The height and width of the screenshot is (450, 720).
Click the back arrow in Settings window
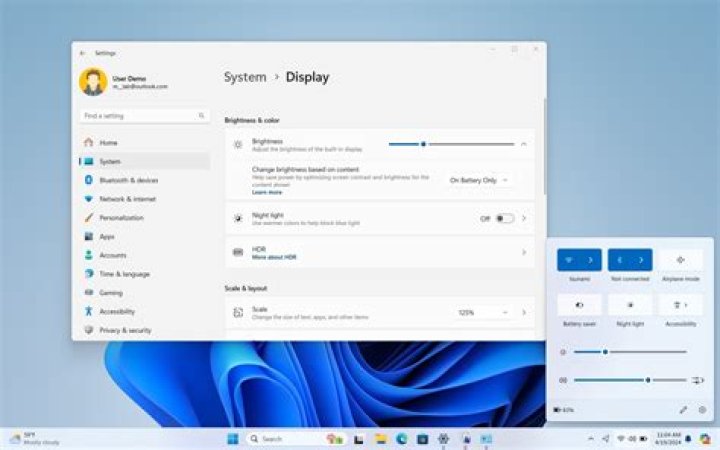(82, 52)
